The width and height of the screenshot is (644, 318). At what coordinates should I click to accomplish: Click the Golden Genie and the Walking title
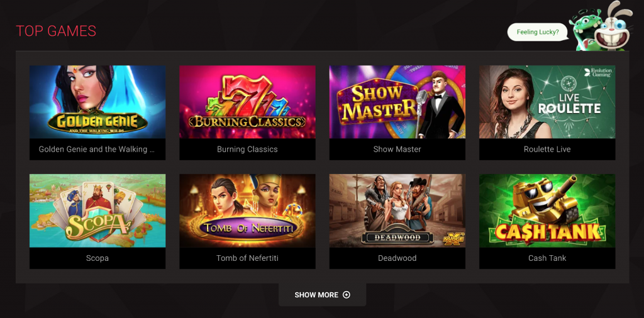(97, 150)
